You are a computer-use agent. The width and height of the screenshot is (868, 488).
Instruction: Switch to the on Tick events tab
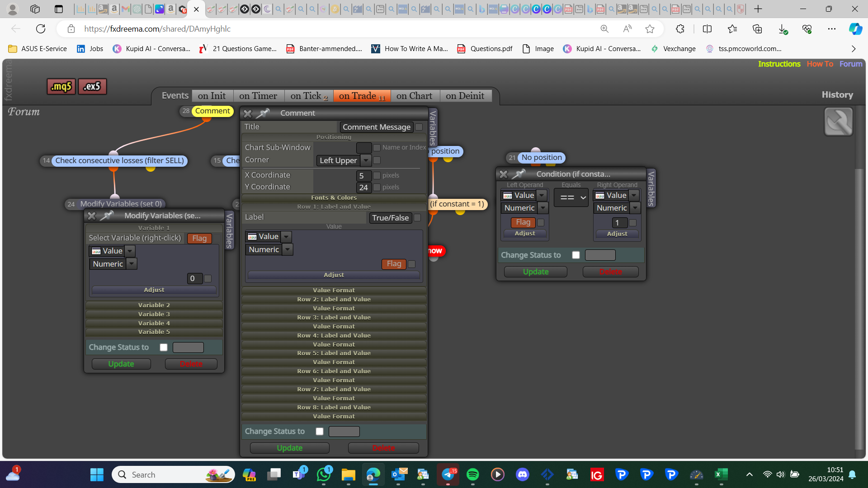tap(309, 96)
